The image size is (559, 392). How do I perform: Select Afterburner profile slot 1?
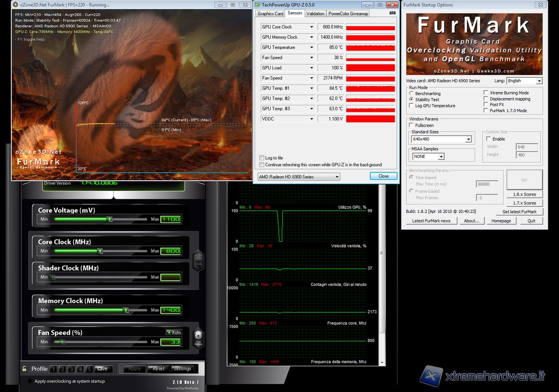(x=54, y=369)
